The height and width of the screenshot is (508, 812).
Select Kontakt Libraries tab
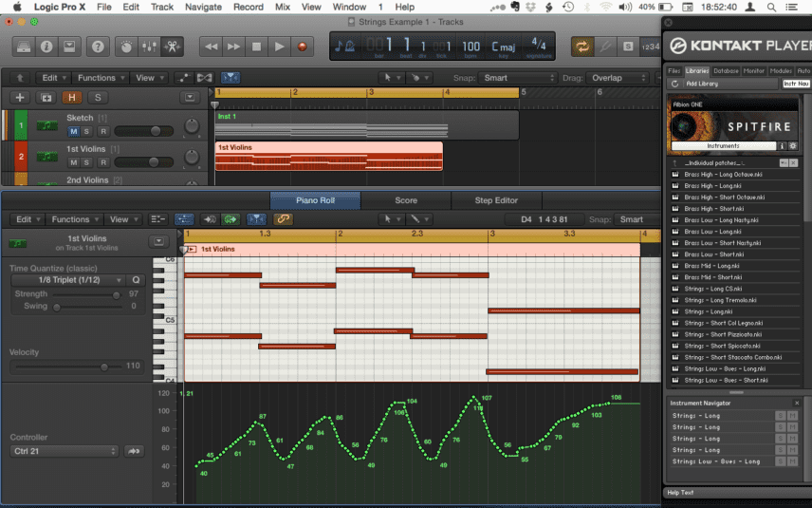[x=696, y=71]
